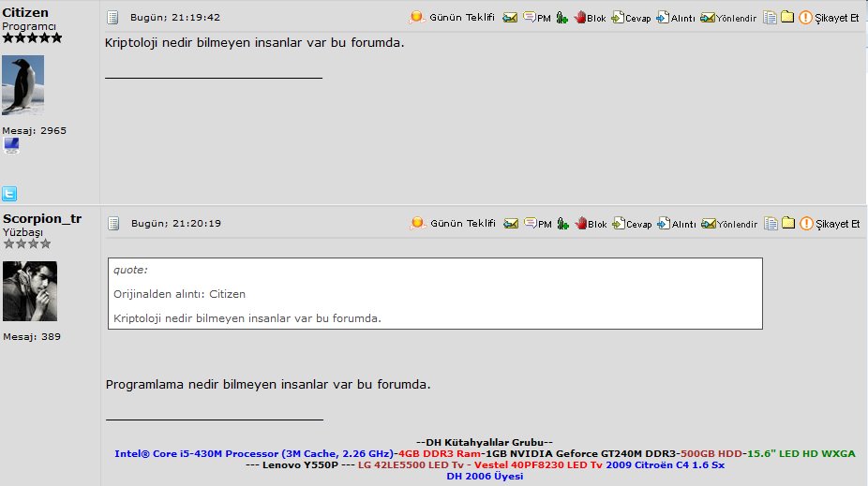Reply to Citizen's post with Cevap
Viewport: 868px width, 486px height.
631,18
